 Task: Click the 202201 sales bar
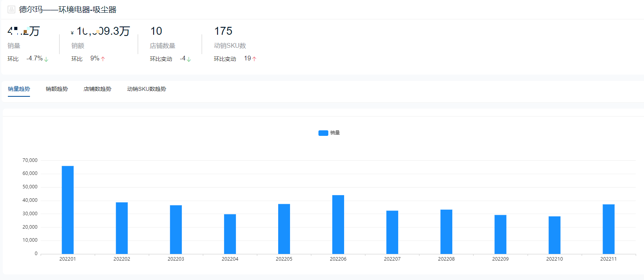(67, 210)
